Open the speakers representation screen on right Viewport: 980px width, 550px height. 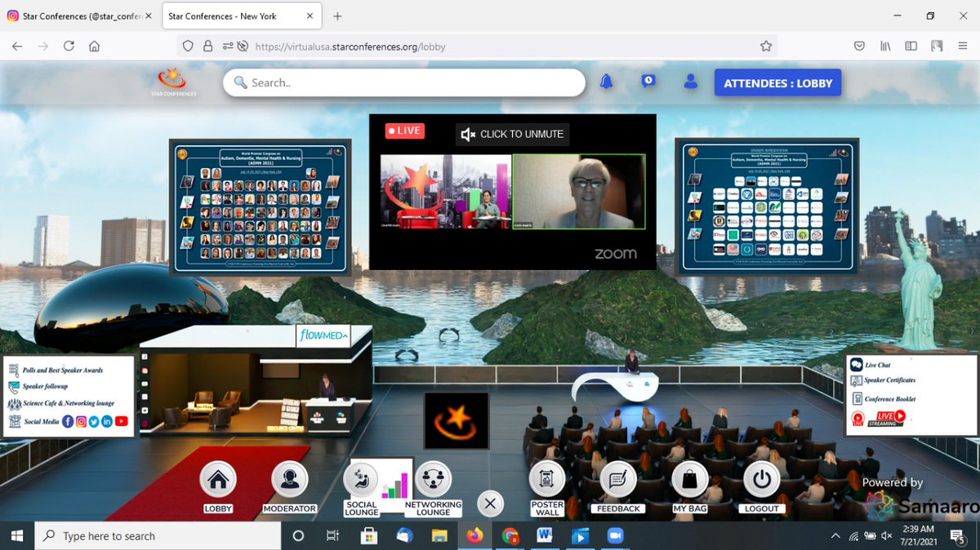coord(767,206)
